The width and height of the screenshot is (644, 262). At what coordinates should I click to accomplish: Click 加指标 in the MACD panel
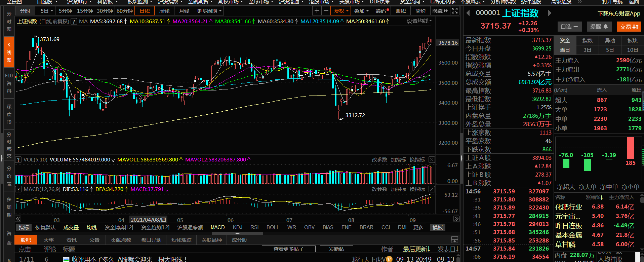[x=398, y=189]
